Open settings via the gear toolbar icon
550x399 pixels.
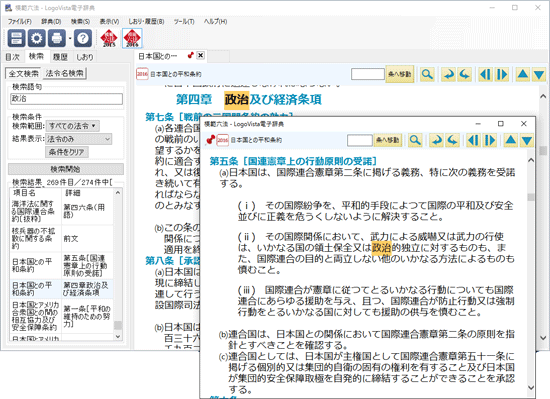coord(36,38)
